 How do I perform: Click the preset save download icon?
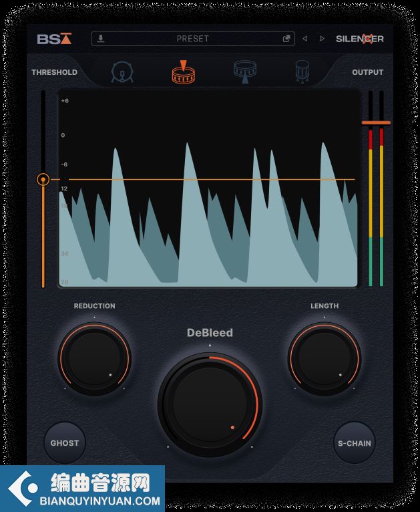(101, 39)
